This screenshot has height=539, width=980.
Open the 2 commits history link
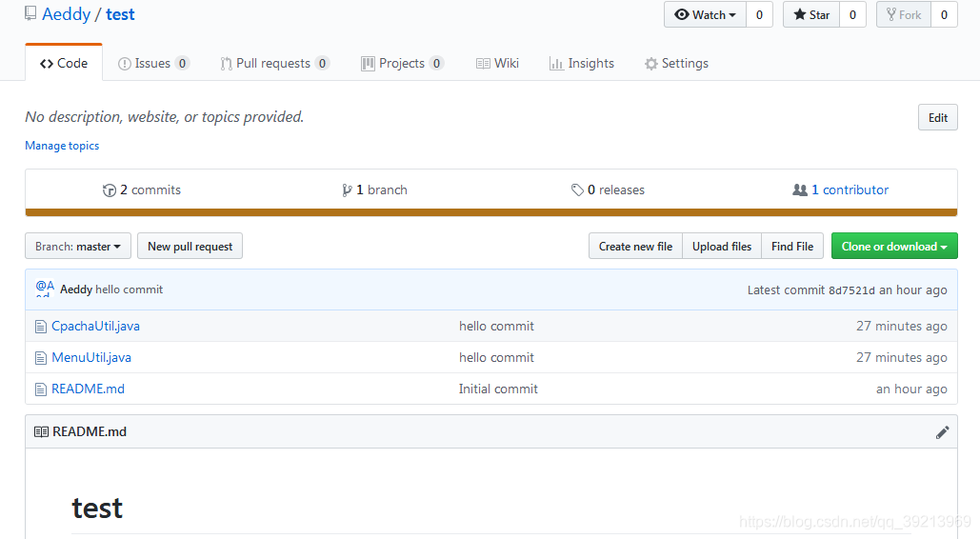[142, 190]
